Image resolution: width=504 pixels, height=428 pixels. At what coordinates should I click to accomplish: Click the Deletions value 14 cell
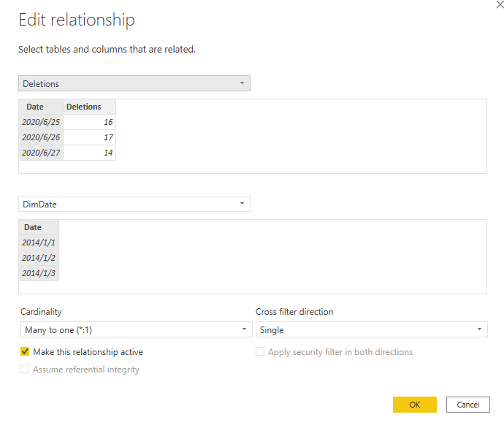coord(90,153)
